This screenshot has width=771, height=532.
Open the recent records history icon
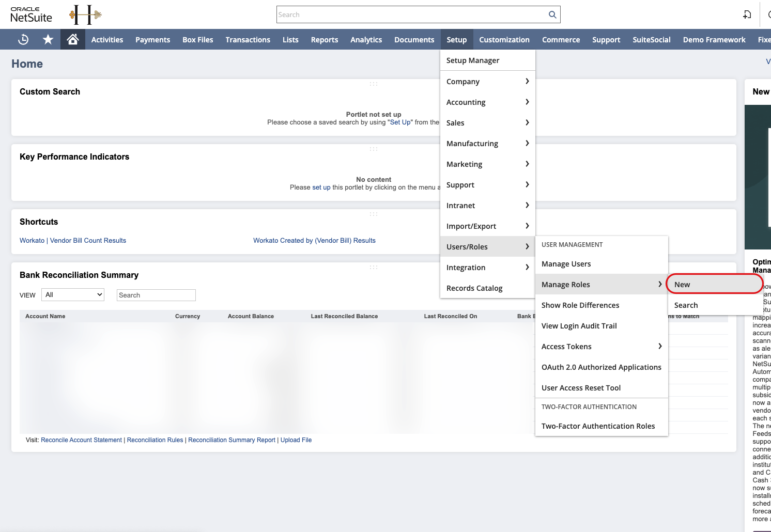coord(23,39)
